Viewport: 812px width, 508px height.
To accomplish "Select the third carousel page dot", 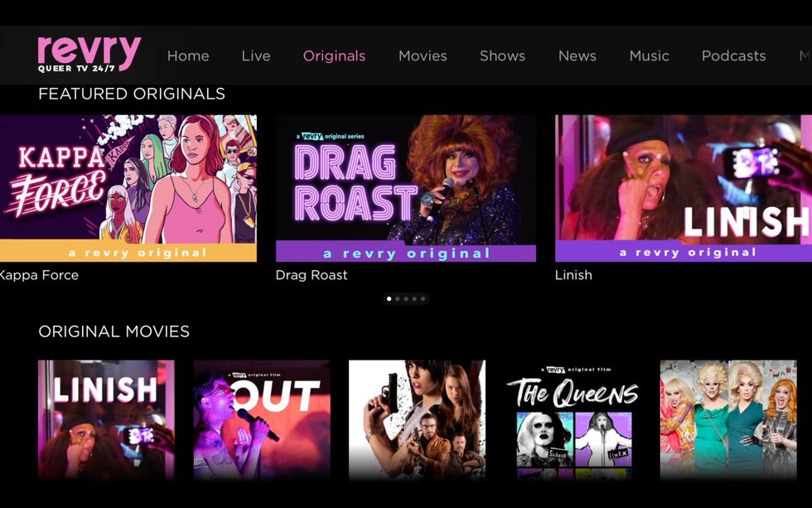I will pyautogui.click(x=406, y=299).
